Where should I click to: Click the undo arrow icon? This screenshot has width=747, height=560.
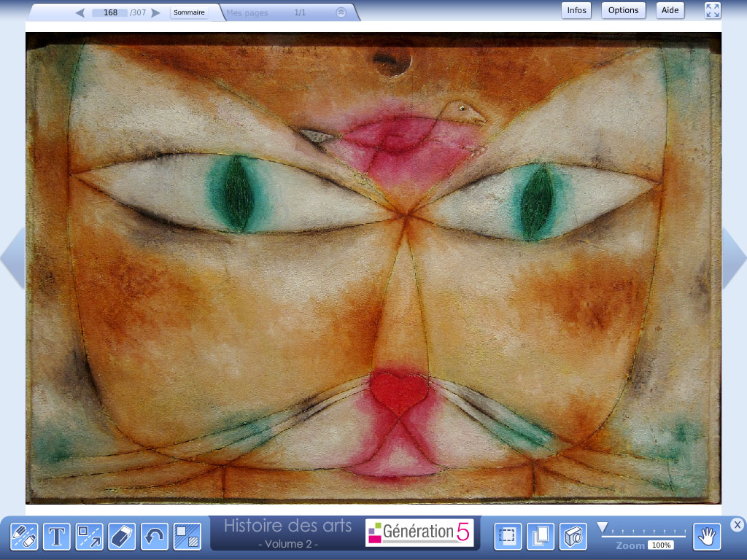coord(155,537)
